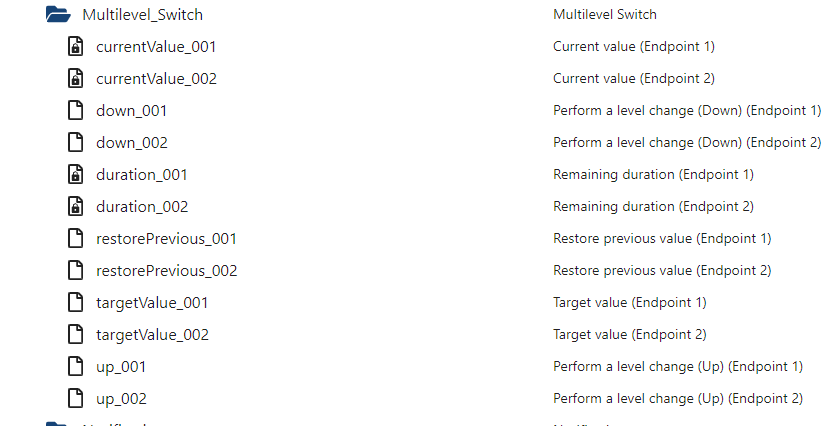830x426 pixels.
Task: Click the 'Multilevel Switch' description text
Action: point(605,14)
